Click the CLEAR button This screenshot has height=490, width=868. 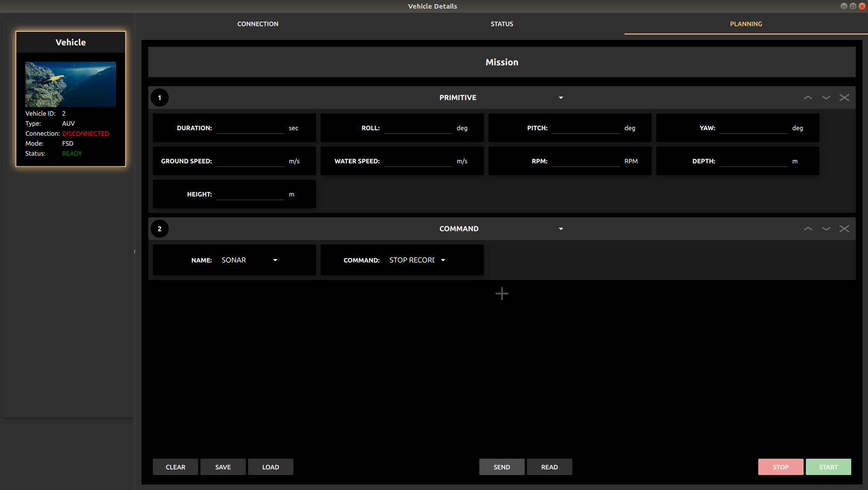[176, 467]
